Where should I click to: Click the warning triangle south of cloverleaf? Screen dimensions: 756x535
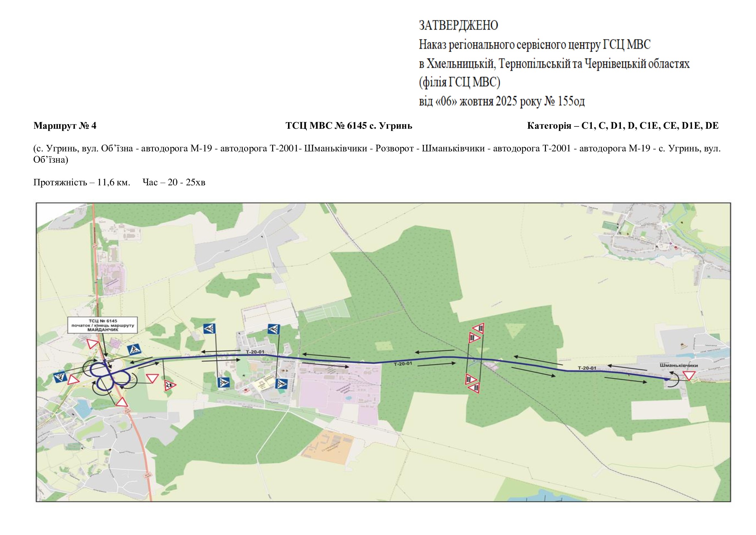click(122, 403)
